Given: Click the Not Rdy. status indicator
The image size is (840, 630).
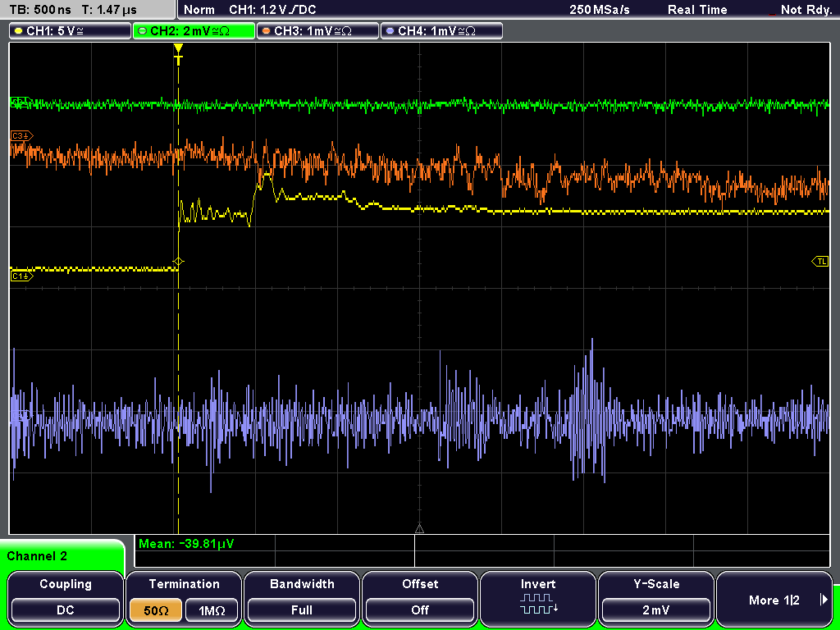Looking at the screenshot, I should 806,10.
